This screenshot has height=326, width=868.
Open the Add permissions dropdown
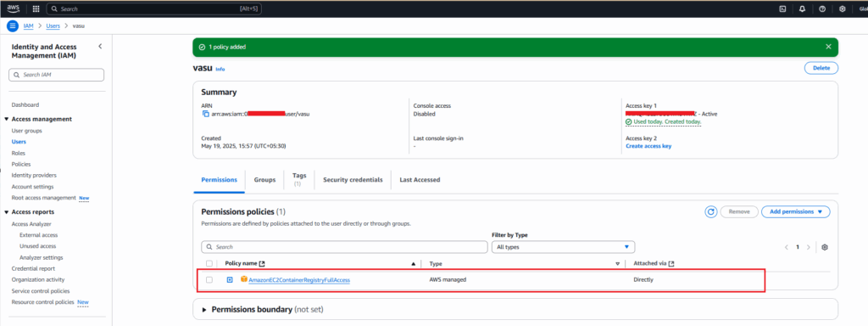[795, 211]
